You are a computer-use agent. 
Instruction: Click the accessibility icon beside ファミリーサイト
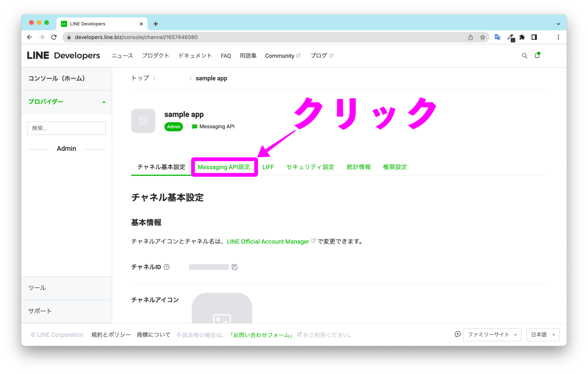point(457,334)
